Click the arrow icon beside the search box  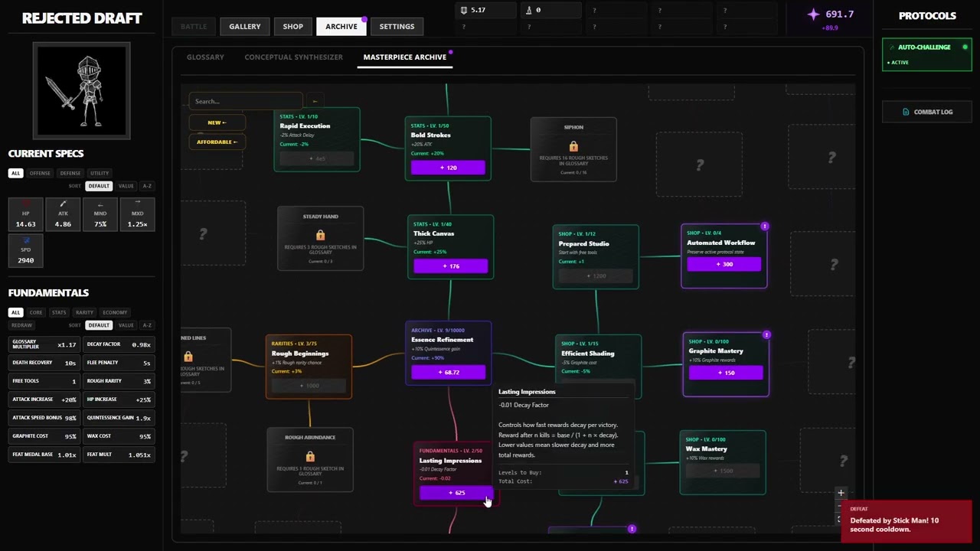pos(314,101)
